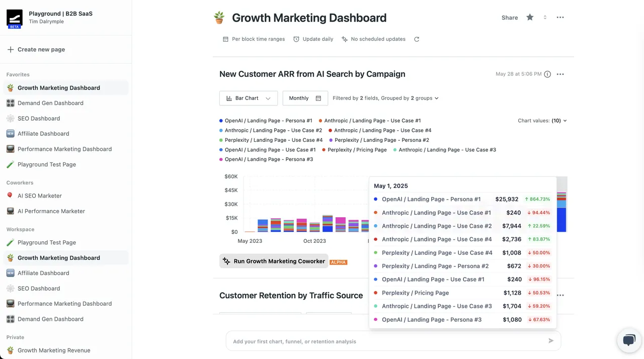Click the tall blue bar in chart

[561, 219]
